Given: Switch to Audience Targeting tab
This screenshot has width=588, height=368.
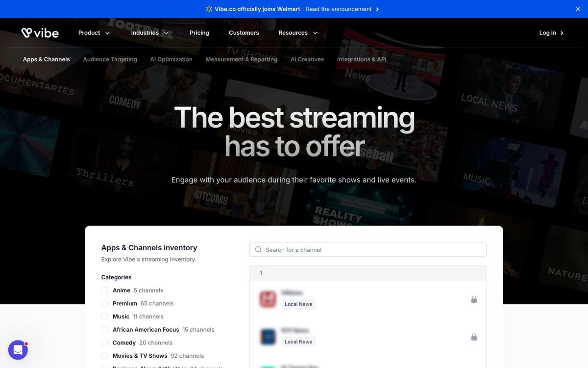Looking at the screenshot, I should pos(110,59).
